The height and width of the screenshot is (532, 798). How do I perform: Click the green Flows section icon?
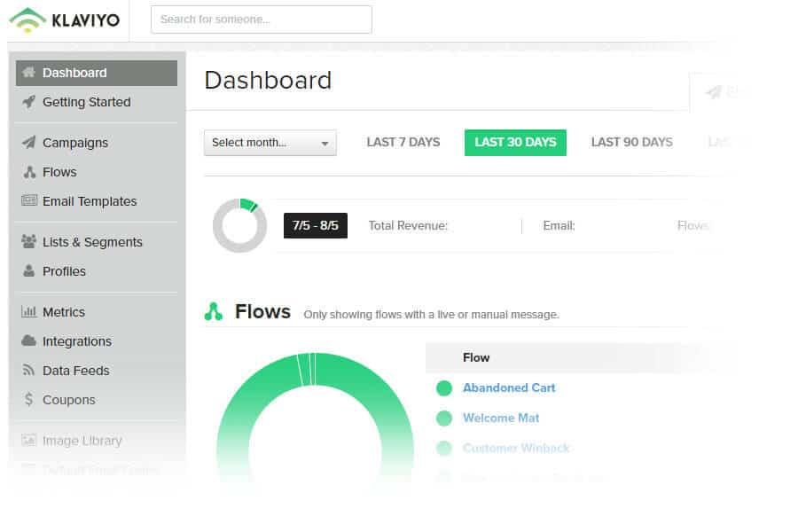213,311
